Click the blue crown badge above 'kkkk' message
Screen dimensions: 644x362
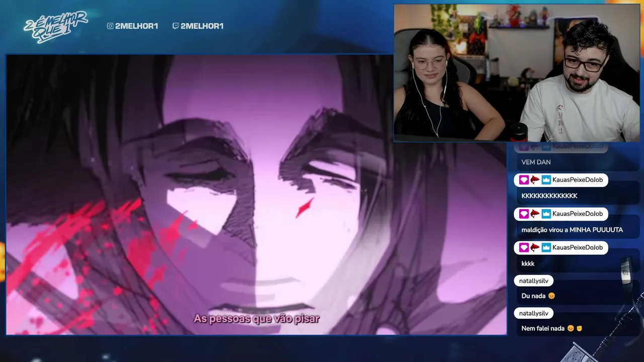[546, 247]
